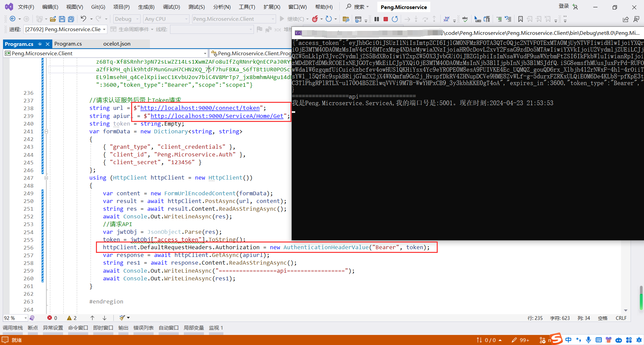Open the process selector dropdown
Image resolution: width=644 pixels, height=345 pixels.
click(x=65, y=29)
